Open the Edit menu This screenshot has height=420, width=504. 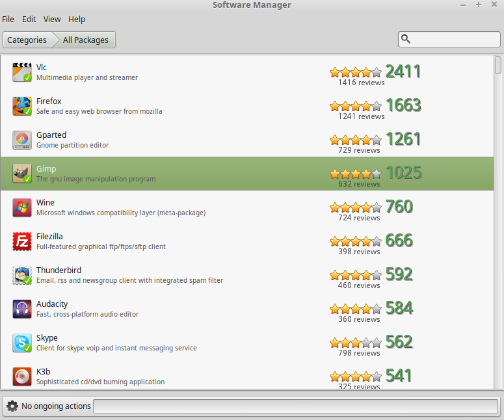pyautogui.click(x=29, y=20)
